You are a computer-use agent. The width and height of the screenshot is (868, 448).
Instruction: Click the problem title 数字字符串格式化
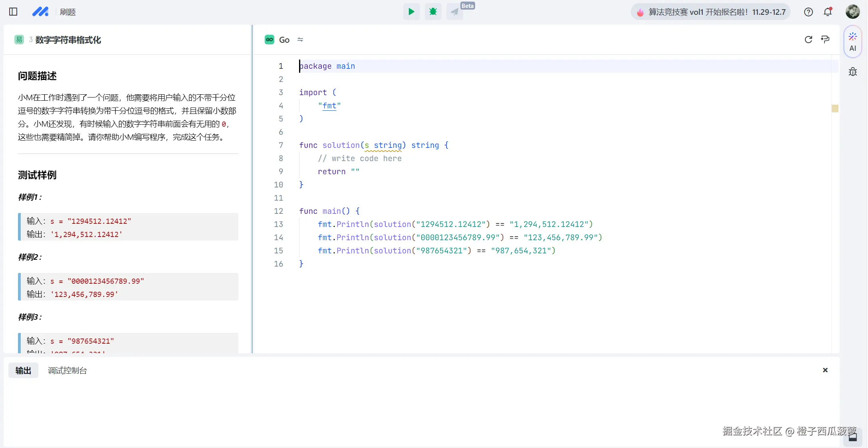68,40
